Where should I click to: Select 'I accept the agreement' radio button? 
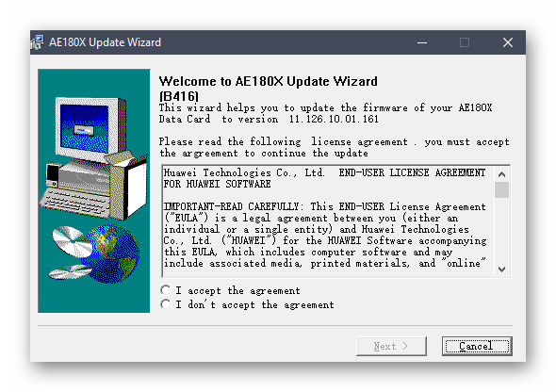click(166, 290)
